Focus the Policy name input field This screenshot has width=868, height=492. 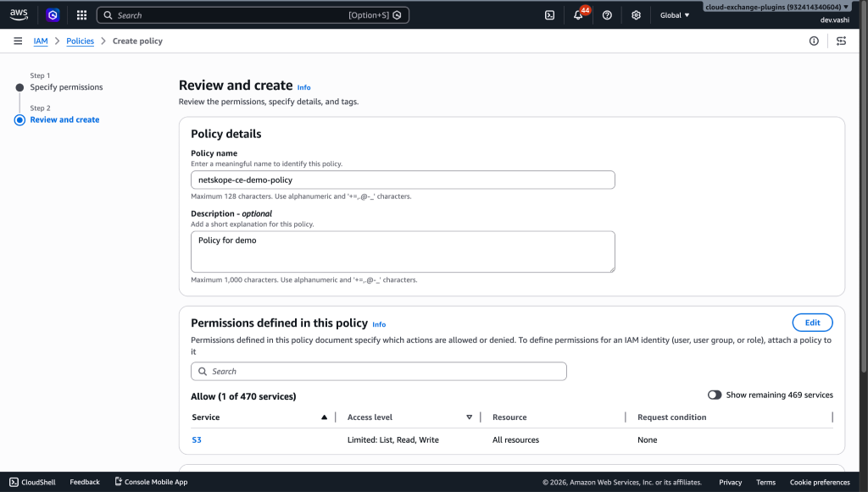(x=403, y=180)
